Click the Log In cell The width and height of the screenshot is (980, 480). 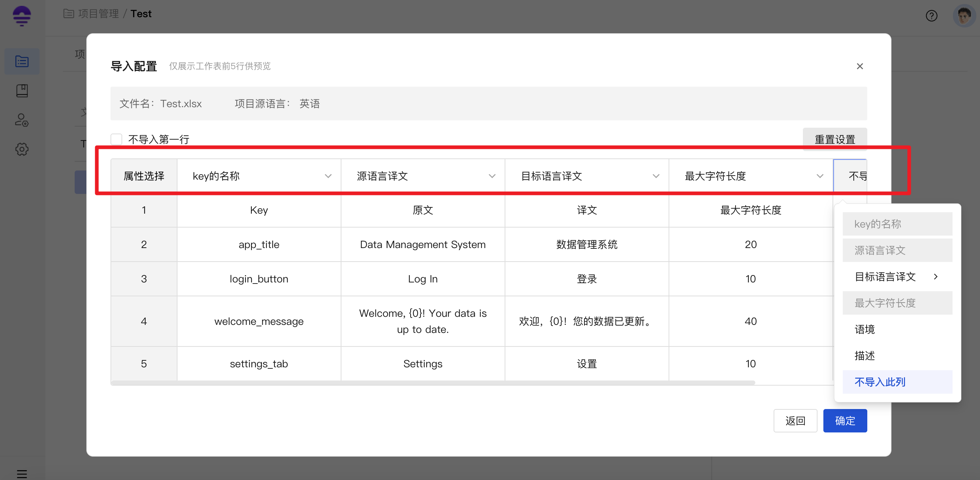pyautogui.click(x=423, y=279)
